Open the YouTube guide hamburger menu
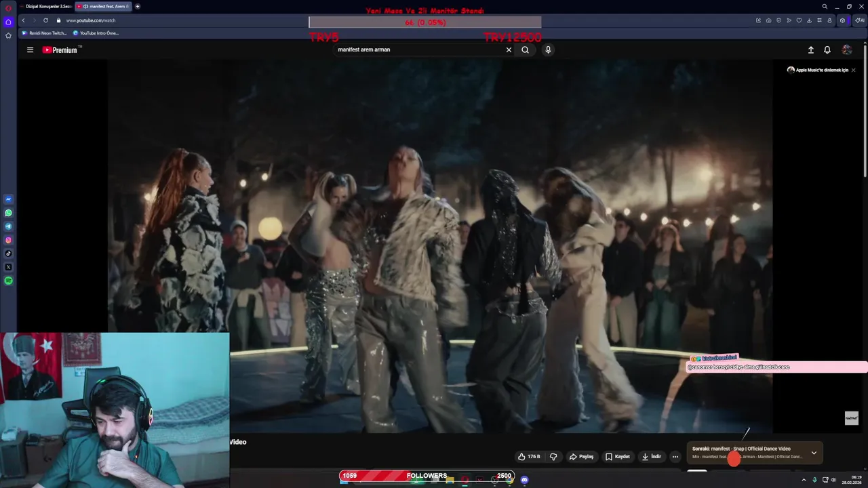Screen dimensions: 868x488 point(30,49)
